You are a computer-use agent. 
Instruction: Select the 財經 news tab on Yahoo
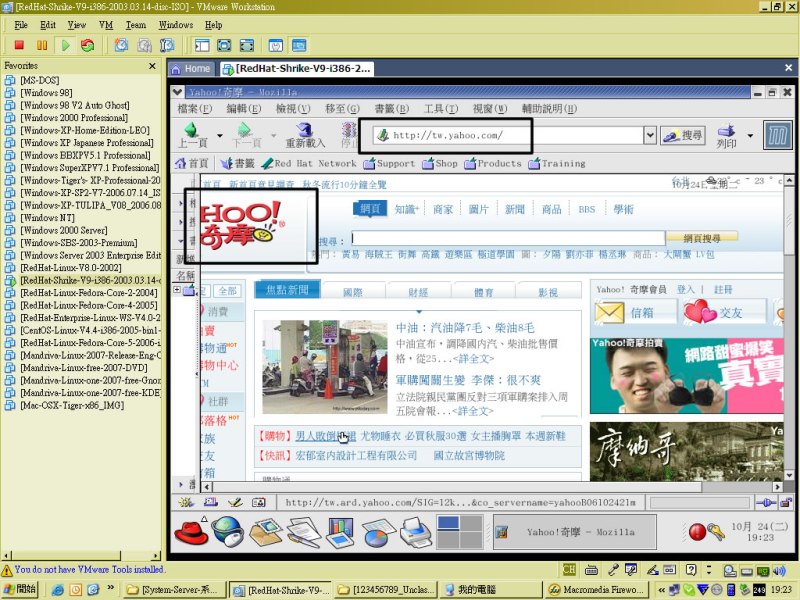418,292
